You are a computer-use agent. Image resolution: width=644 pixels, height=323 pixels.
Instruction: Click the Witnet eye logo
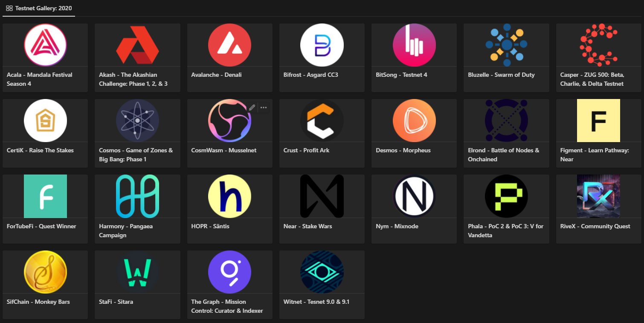pos(322,272)
